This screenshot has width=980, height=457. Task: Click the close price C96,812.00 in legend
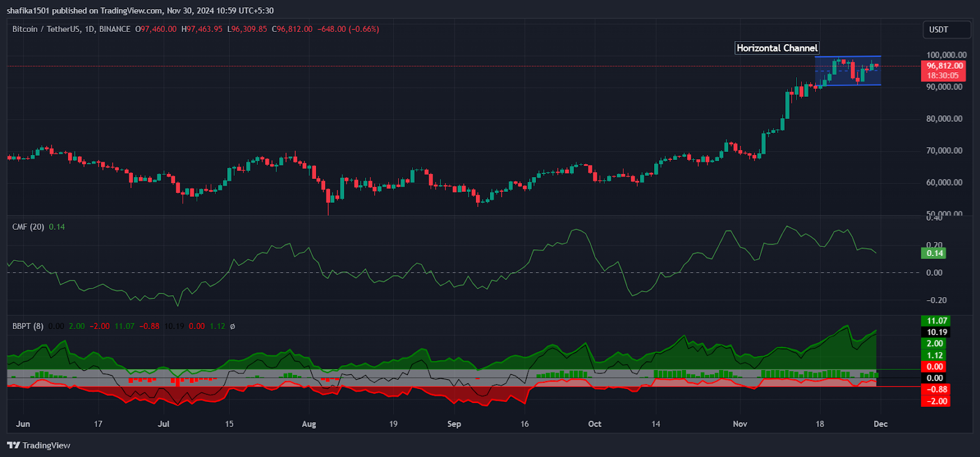point(292,29)
